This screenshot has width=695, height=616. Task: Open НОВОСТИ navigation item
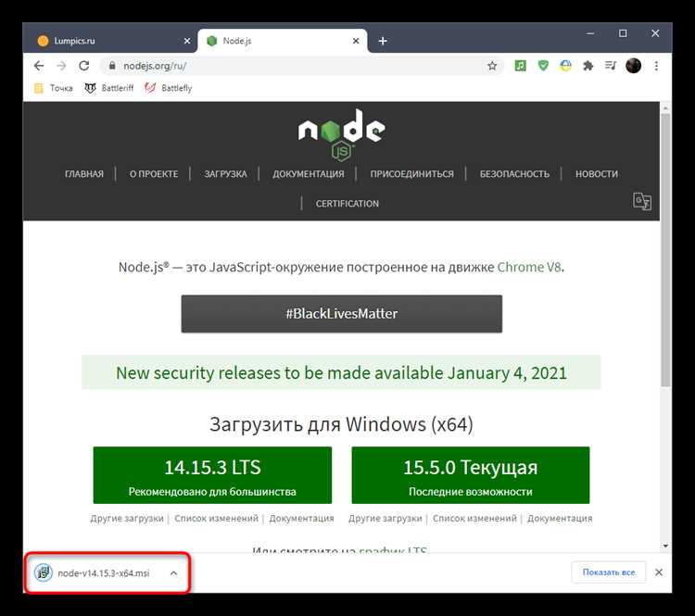coord(597,174)
